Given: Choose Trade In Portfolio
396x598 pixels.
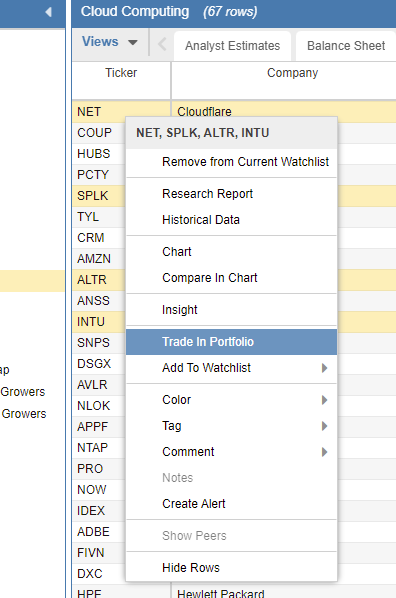Looking at the screenshot, I should [x=232, y=342].
